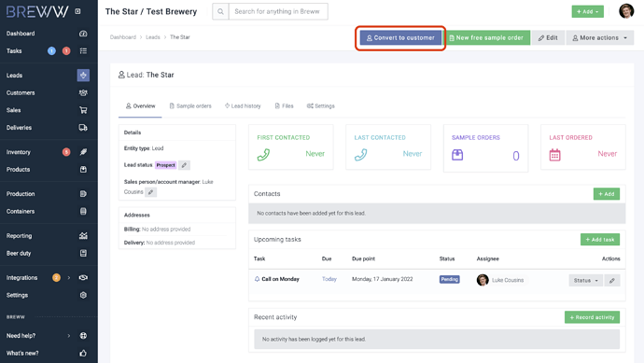Click the Integrations eye-shaped icon
This screenshot has width=644, height=363.
(83, 277)
